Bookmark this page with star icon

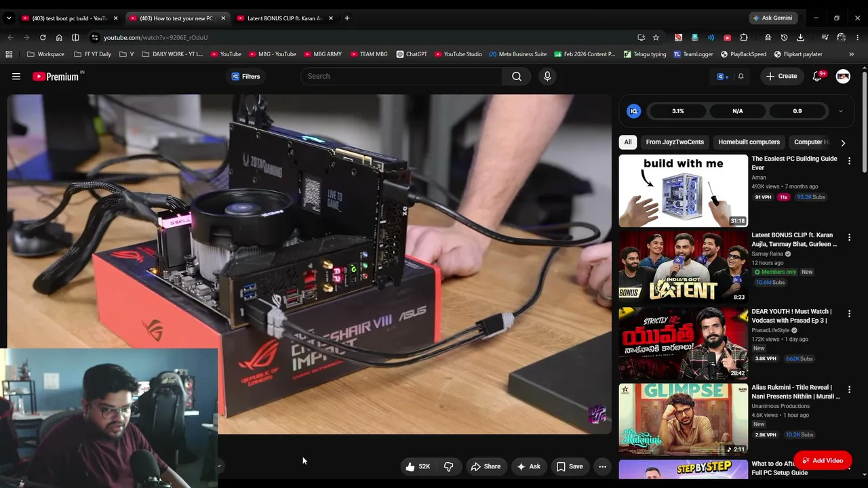click(x=656, y=37)
